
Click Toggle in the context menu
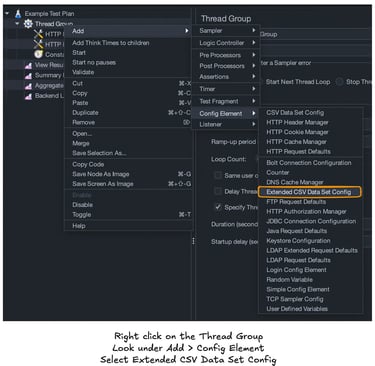pos(128,215)
